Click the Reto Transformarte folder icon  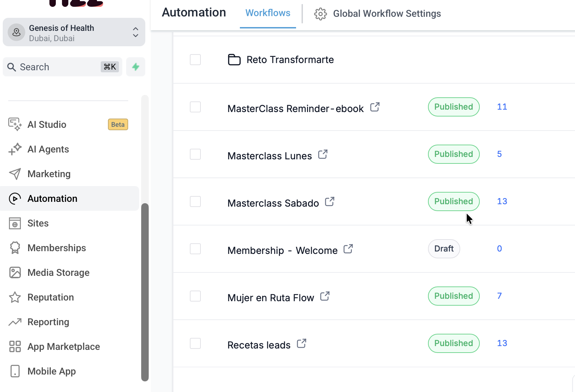(x=234, y=60)
